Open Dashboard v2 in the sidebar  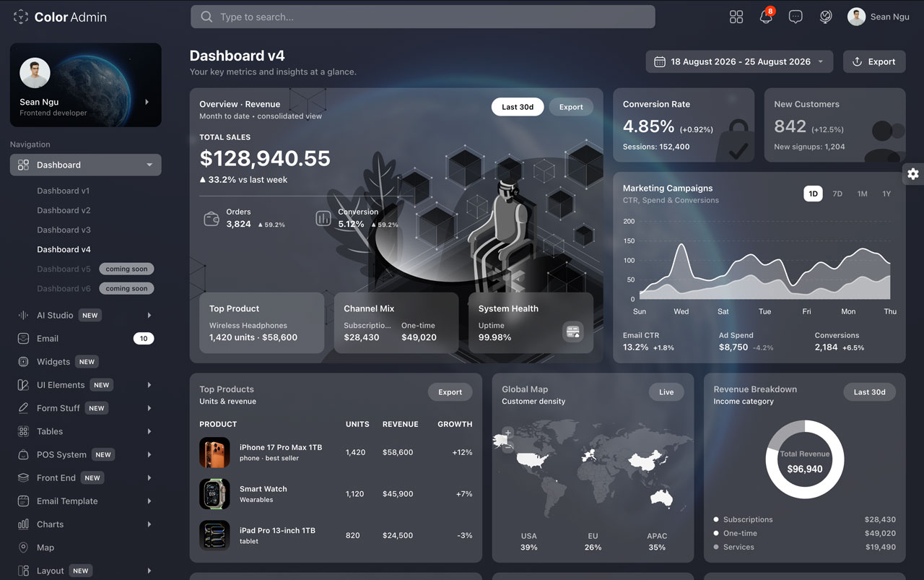[x=64, y=210]
